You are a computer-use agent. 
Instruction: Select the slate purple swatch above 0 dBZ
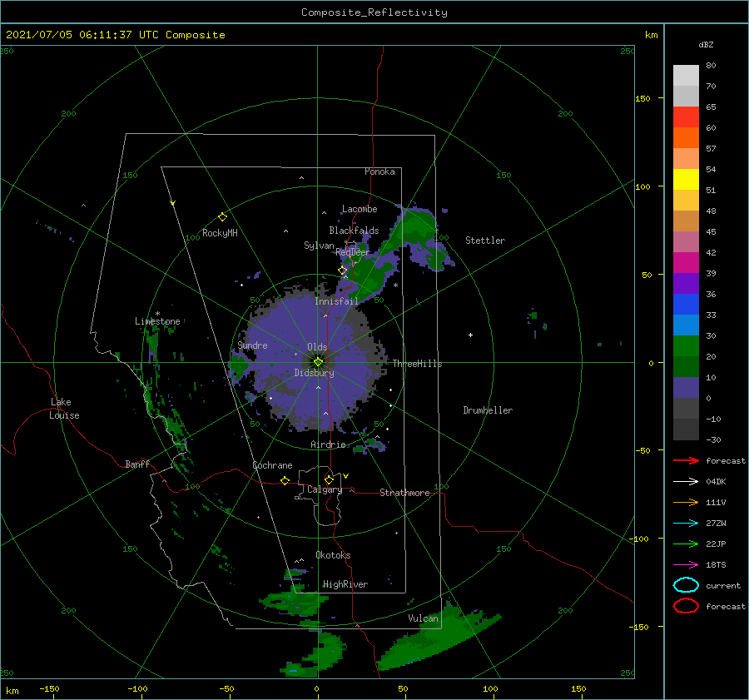(686, 388)
